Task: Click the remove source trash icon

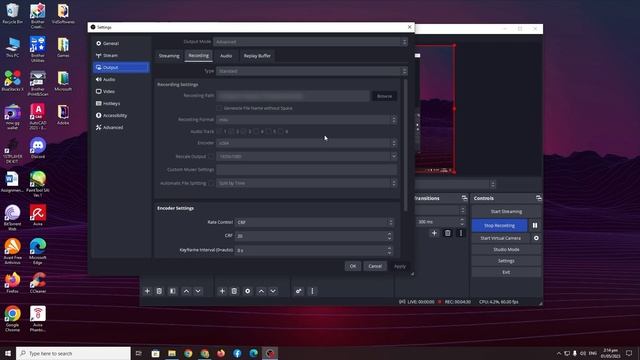Action: [234, 291]
